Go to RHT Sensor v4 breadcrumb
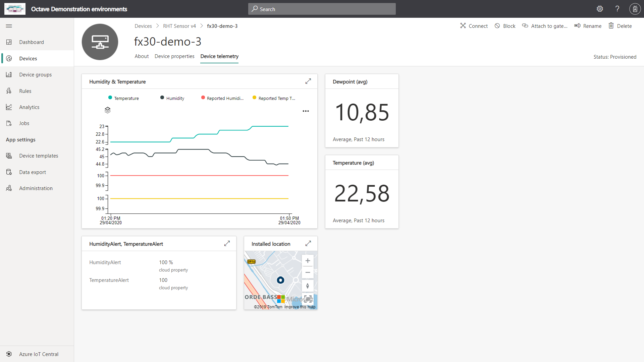The width and height of the screenshot is (644, 362). [179, 26]
